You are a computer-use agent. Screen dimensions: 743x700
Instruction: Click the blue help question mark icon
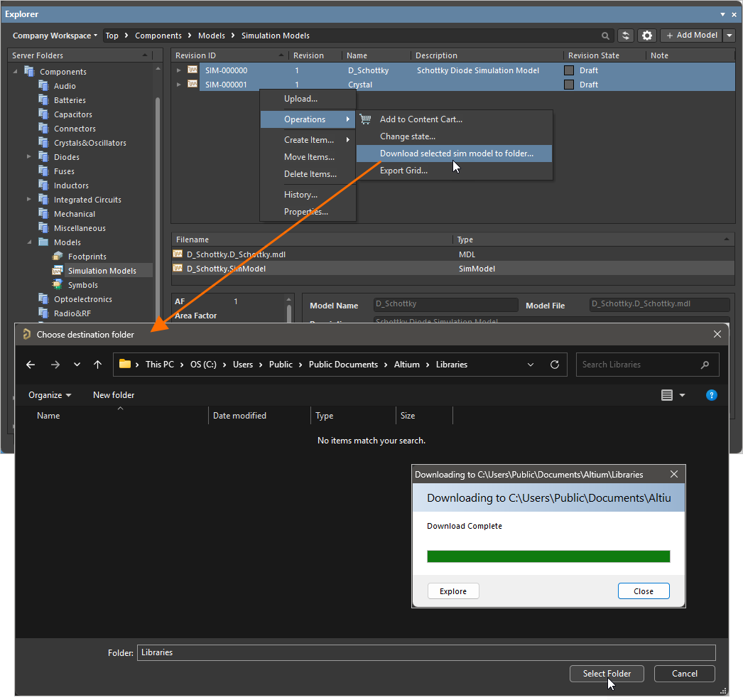(711, 395)
